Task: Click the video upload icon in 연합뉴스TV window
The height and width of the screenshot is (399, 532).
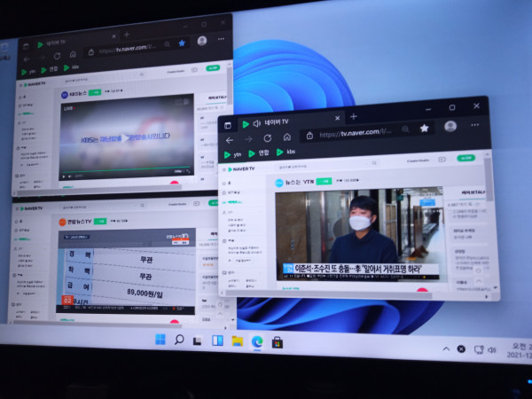Action: point(196,204)
